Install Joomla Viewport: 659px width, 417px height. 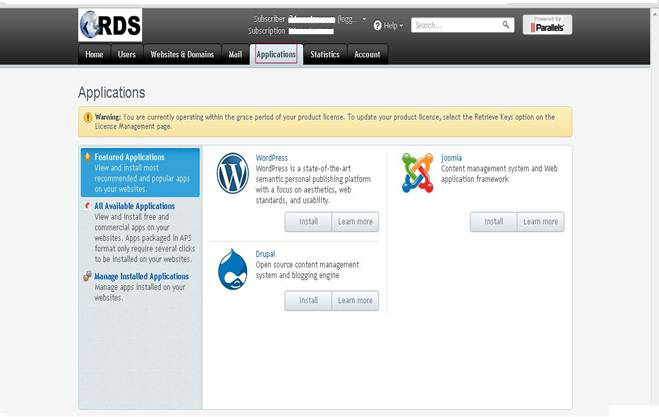(493, 222)
